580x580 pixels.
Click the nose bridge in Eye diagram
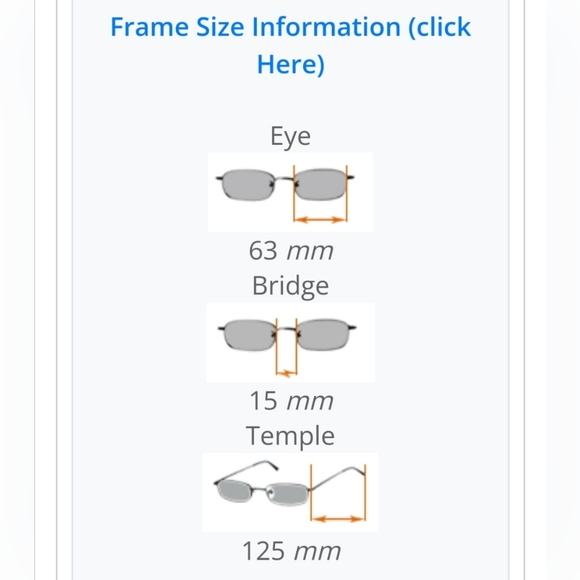[x=284, y=180]
